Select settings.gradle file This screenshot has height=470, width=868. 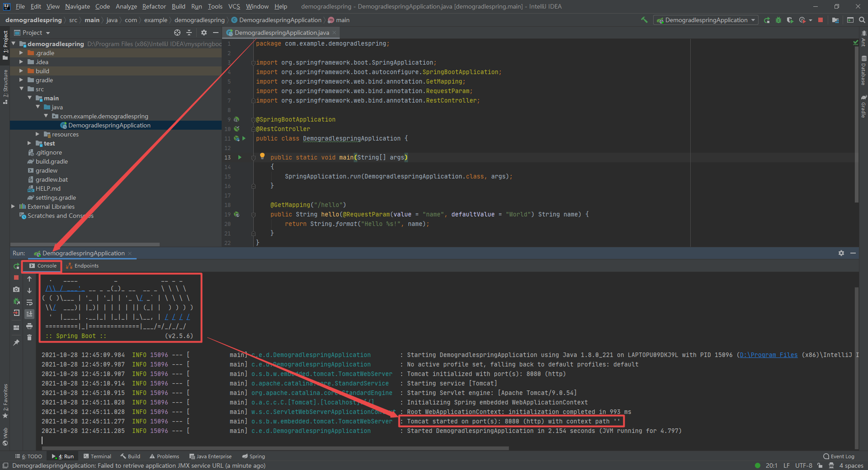(56, 197)
